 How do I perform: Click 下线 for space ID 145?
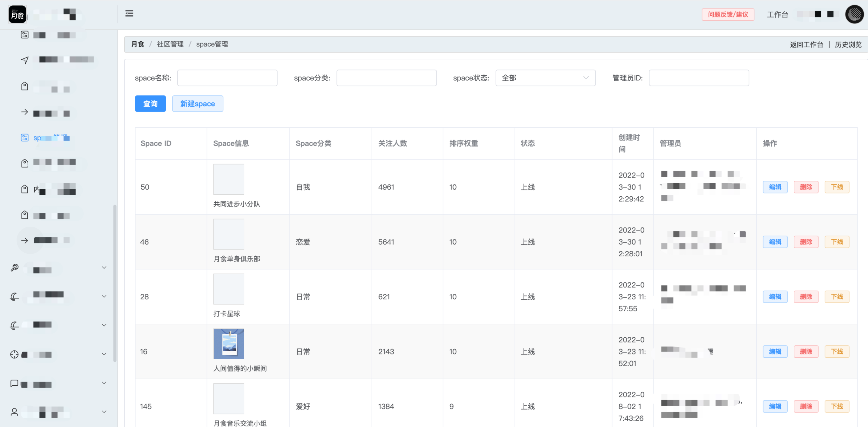tap(837, 407)
